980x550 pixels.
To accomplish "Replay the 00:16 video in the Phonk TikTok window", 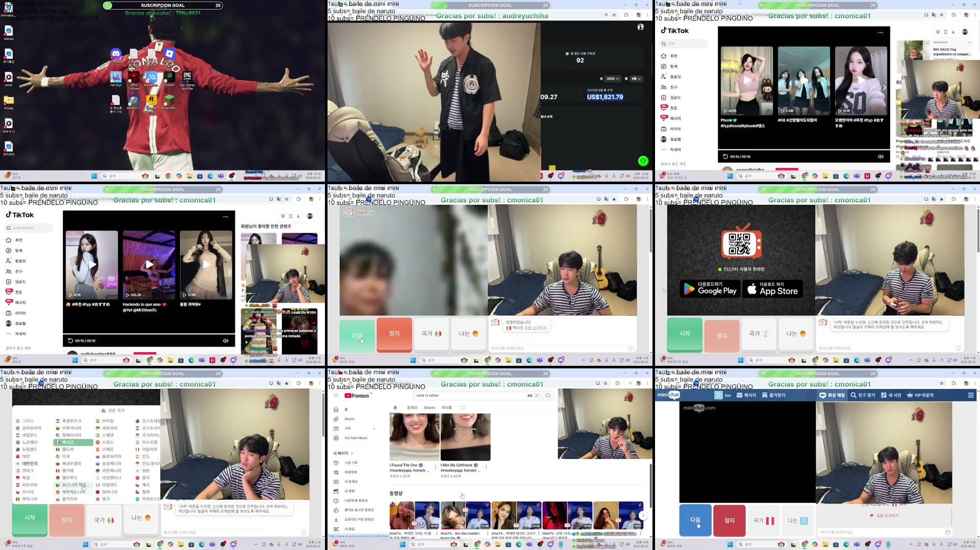I will tap(725, 157).
